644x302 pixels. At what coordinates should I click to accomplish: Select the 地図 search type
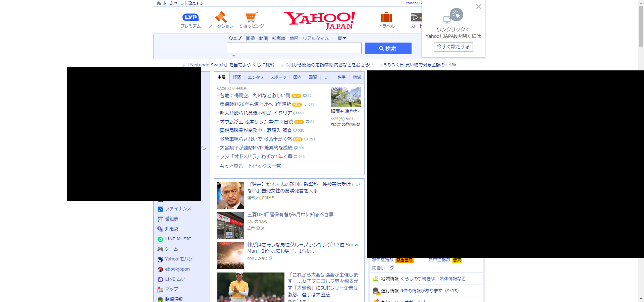pos(294,39)
